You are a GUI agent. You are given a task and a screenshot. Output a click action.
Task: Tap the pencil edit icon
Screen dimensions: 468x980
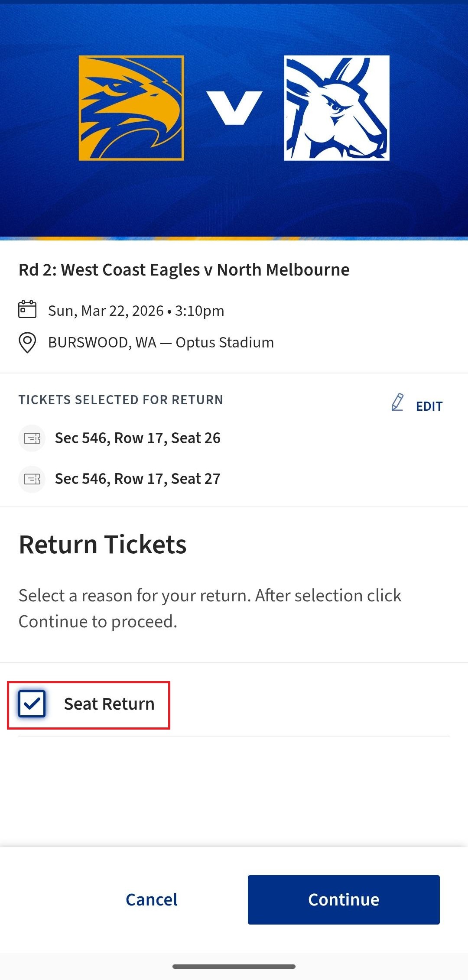click(397, 402)
